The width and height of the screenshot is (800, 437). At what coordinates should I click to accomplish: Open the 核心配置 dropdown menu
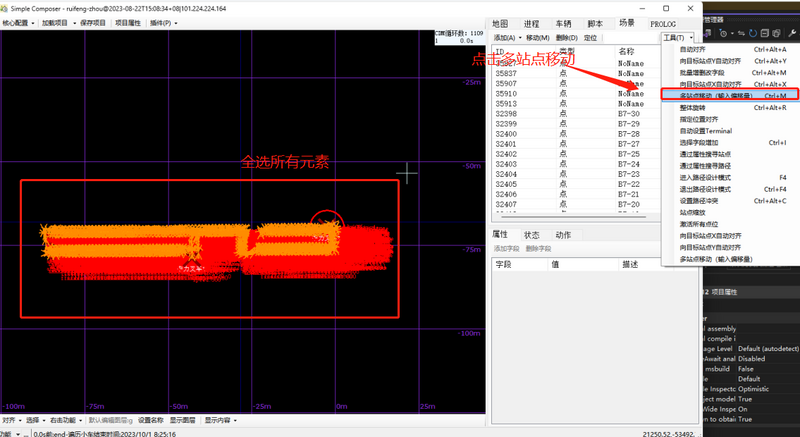click(19, 22)
